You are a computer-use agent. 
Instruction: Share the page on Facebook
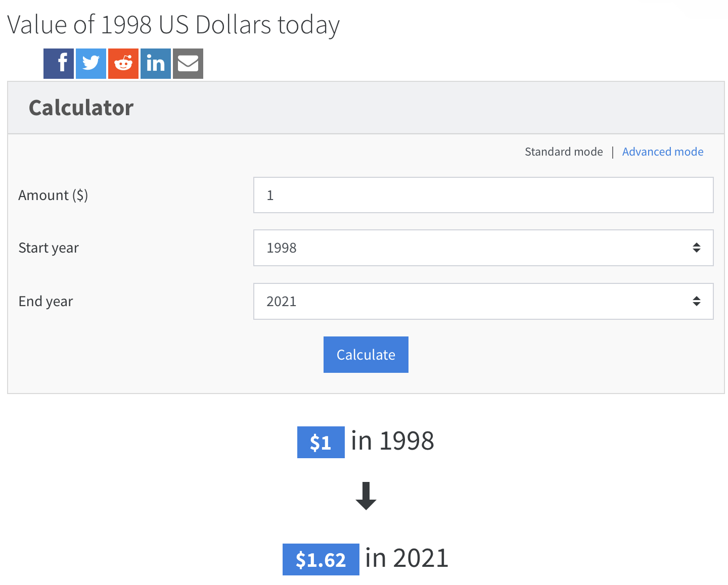[x=59, y=64]
